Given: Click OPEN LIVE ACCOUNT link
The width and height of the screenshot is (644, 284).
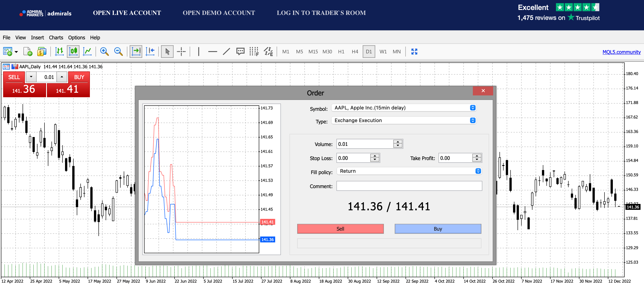Looking at the screenshot, I should pos(127,13).
